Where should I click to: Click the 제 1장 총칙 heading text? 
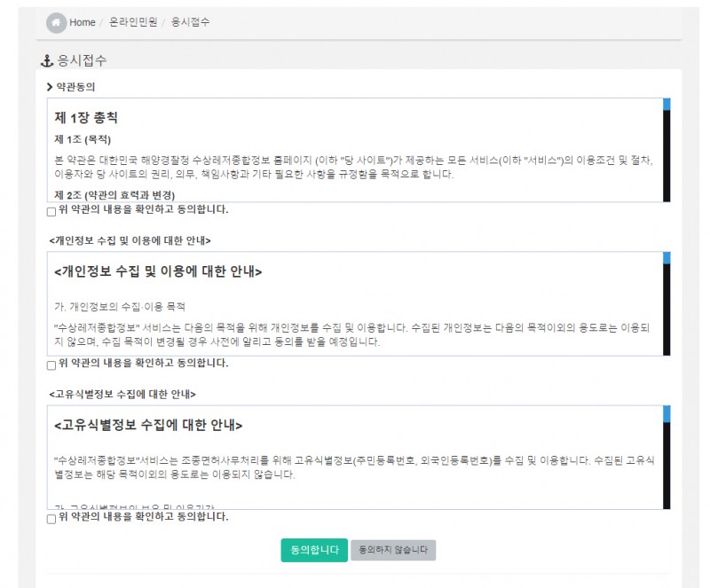(86, 118)
